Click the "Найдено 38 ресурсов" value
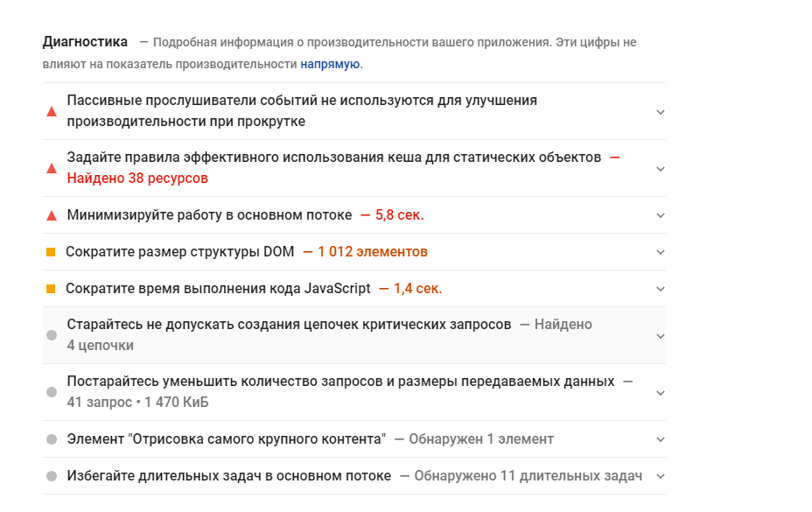812x512 pixels. tap(137, 179)
